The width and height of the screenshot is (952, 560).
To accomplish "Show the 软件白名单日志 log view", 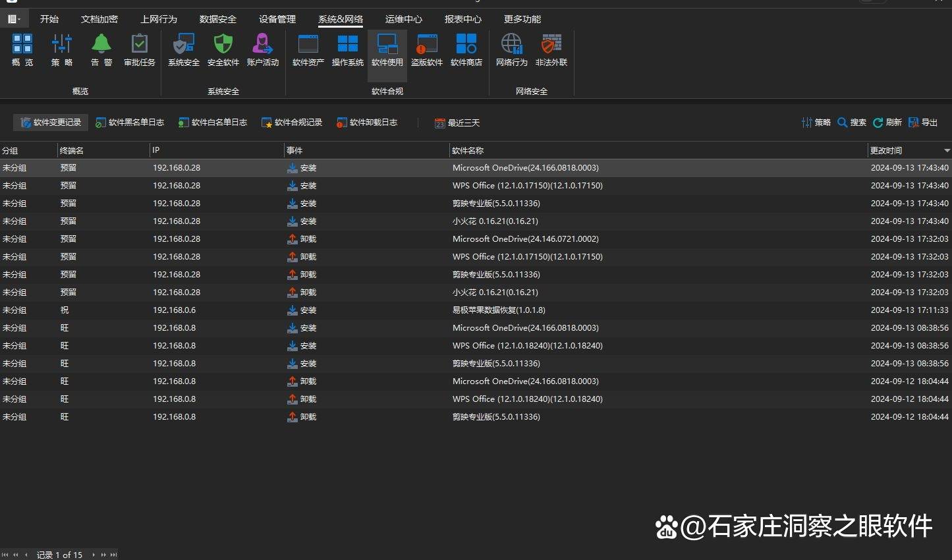I will (x=213, y=123).
